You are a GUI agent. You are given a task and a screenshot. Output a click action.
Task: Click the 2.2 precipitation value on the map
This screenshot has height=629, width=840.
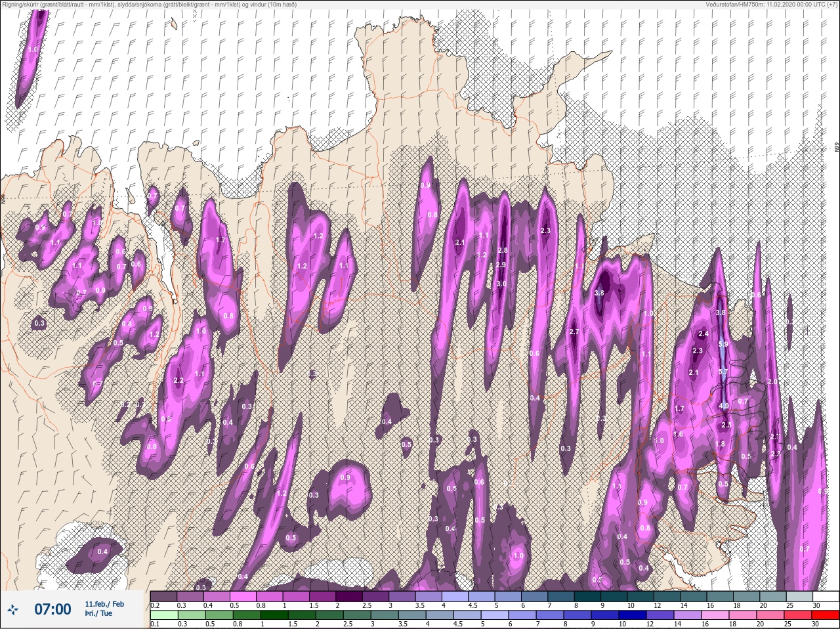[x=178, y=380]
